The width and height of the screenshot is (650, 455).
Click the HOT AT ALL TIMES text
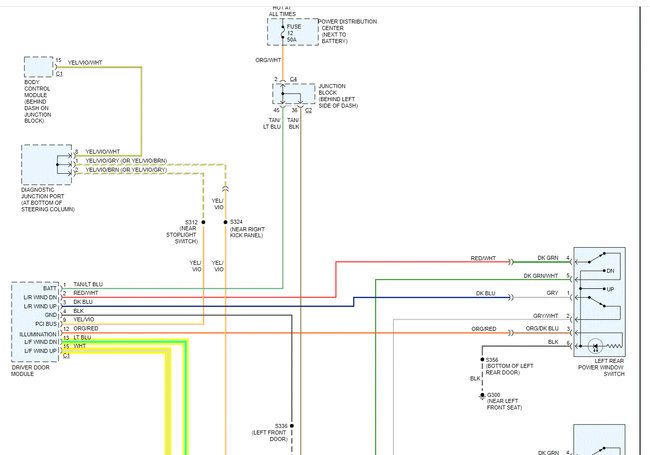click(x=282, y=11)
